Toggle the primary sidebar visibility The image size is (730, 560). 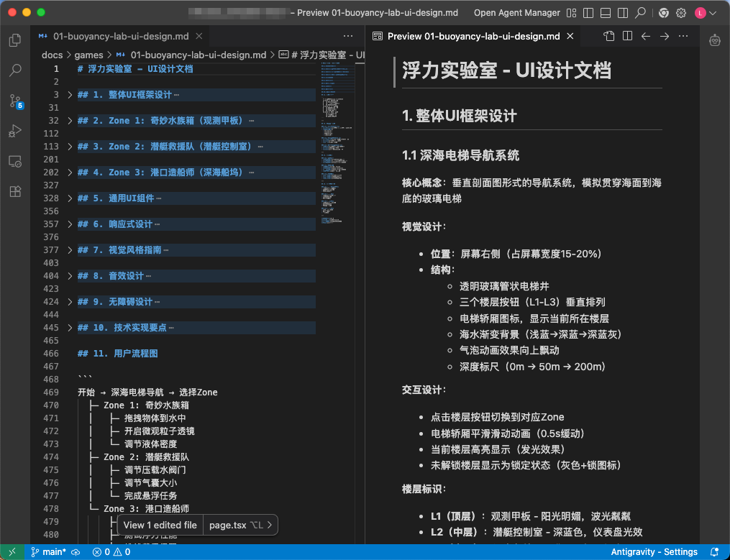coord(588,13)
